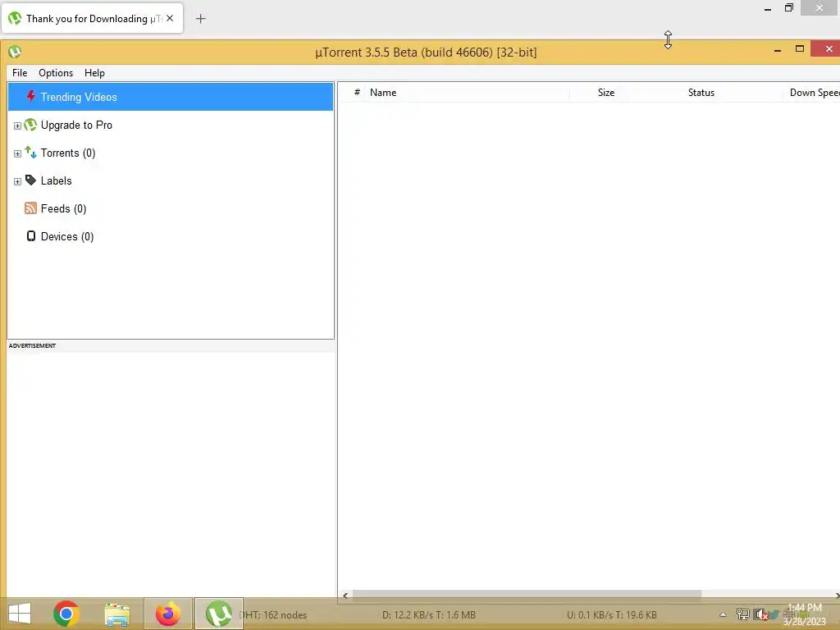Click the muted volume tray icon

[760, 614]
